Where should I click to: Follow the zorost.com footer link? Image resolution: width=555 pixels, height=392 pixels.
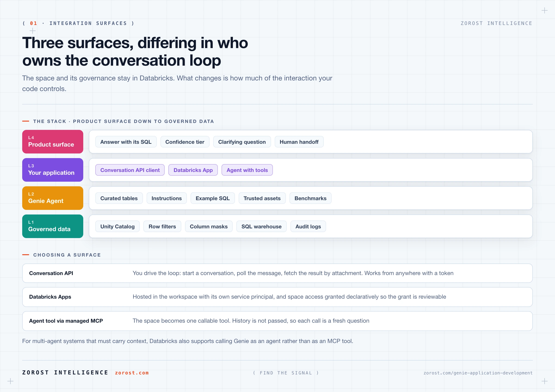click(x=132, y=373)
